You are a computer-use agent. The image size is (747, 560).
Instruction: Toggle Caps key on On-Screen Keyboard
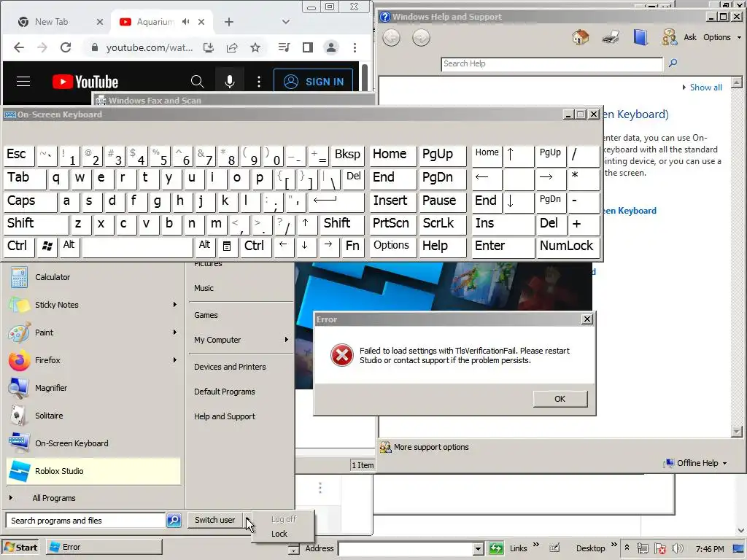point(30,201)
